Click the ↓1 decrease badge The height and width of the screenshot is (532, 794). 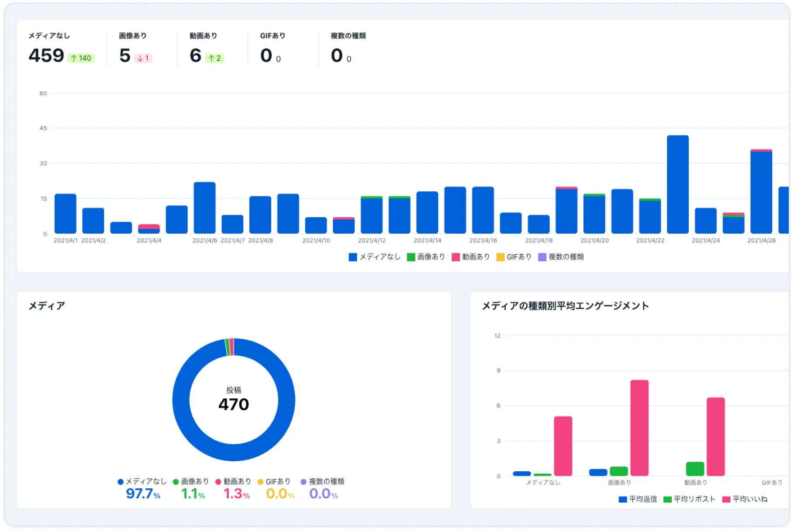(142, 58)
